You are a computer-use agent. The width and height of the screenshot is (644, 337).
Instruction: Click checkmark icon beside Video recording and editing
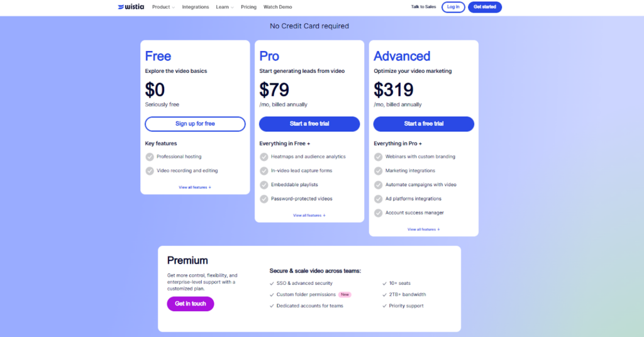tap(150, 170)
